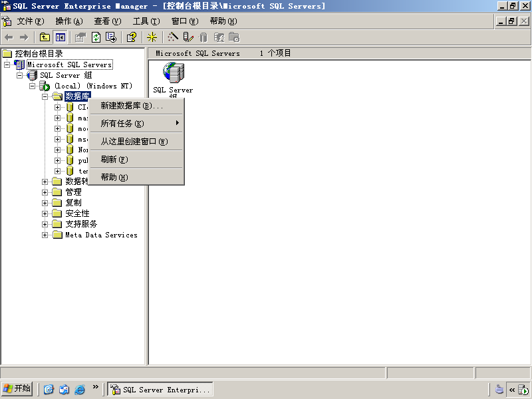Open the 工具(T) menu
Image resolution: width=532 pixels, height=399 pixels.
tap(146, 21)
